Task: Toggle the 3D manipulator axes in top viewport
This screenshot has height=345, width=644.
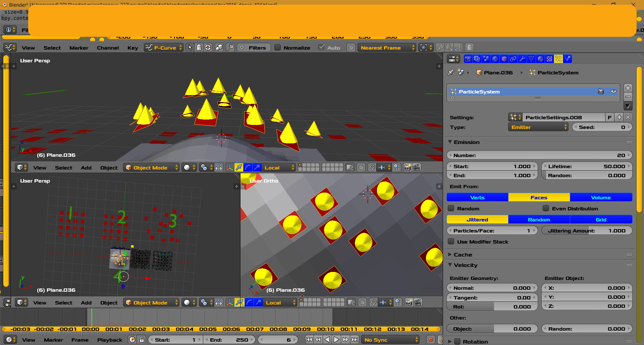Action: point(230,167)
